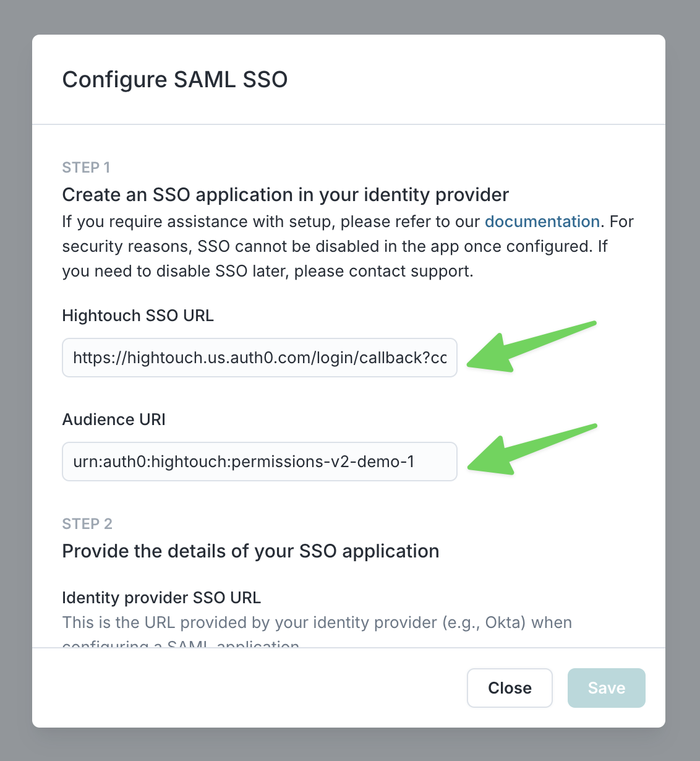Image resolution: width=700 pixels, height=761 pixels.
Task: Select the Audience URI input field
Action: pos(260,462)
